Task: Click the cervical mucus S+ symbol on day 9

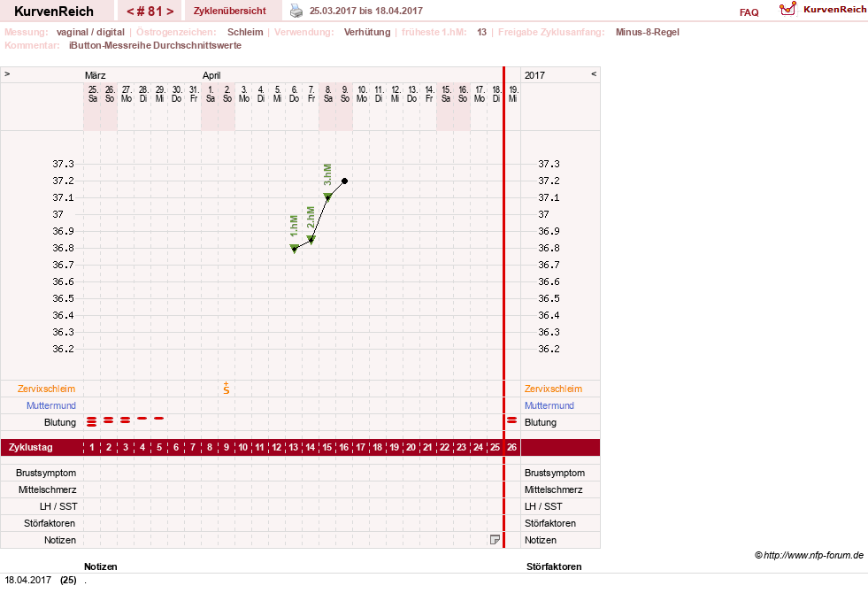Action: click(x=227, y=389)
